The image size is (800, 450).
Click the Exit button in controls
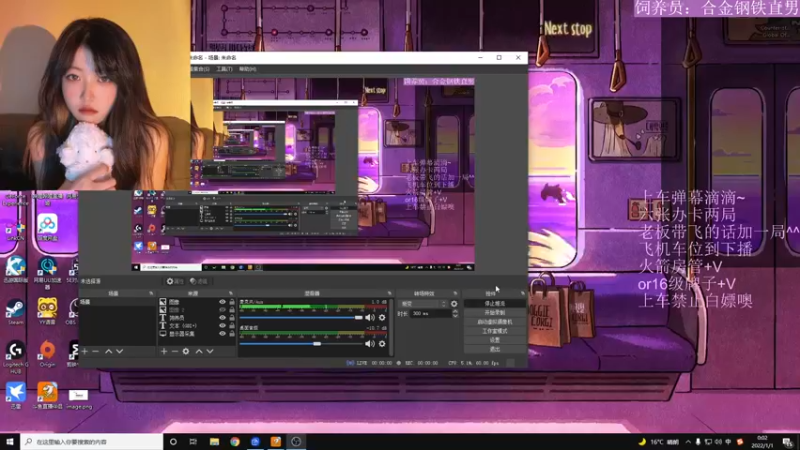coord(495,349)
